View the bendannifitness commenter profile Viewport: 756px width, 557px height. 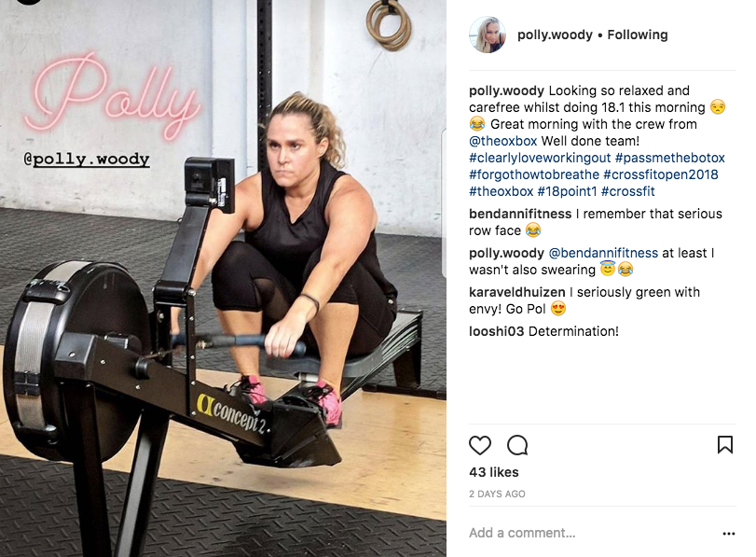pyautogui.click(x=520, y=214)
